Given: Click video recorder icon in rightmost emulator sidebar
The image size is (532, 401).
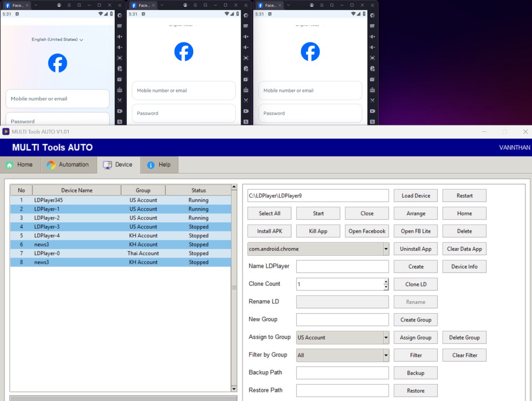Looking at the screenshot, I should (x=372, y=111).
